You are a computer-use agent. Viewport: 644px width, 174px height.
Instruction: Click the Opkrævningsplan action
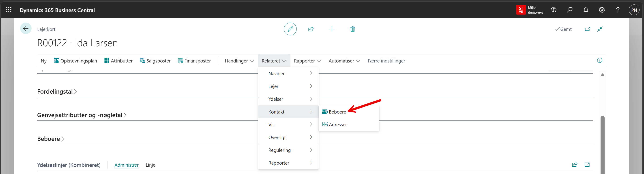75,61
